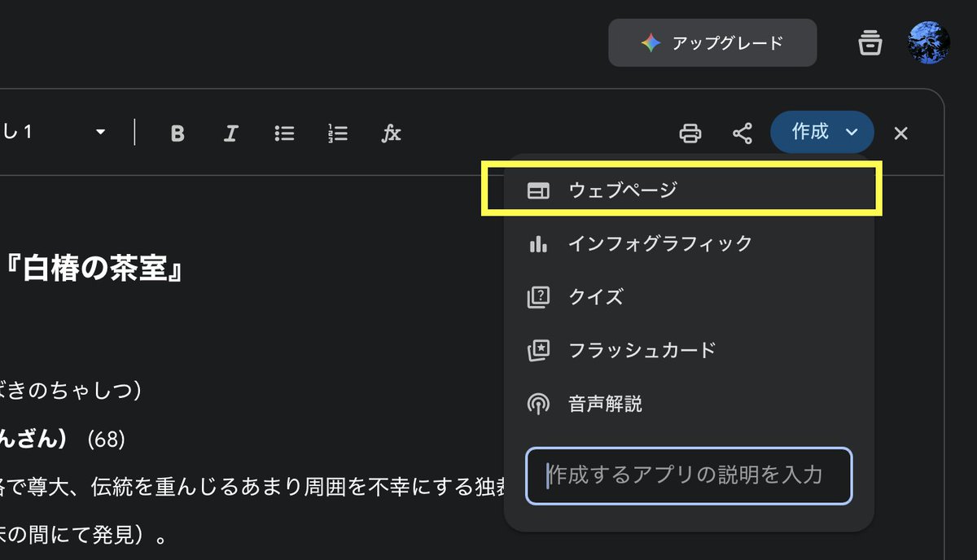Print the document with printer icon

[x=690, y=133]
